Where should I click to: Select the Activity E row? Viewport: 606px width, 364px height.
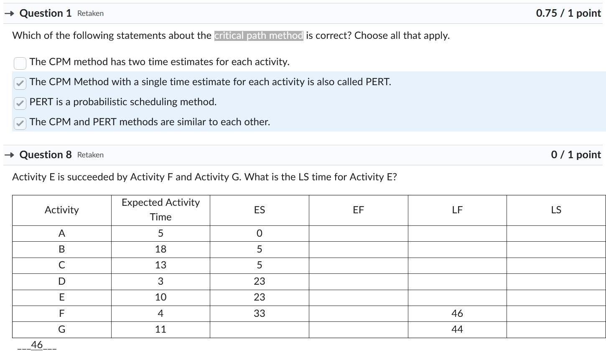[x=61, y=297]
